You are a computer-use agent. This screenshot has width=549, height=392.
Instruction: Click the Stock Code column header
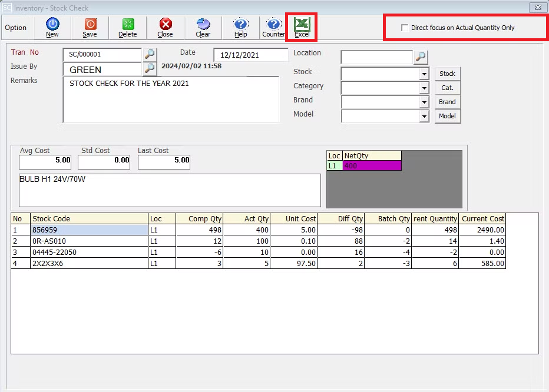tap(90, 219)
